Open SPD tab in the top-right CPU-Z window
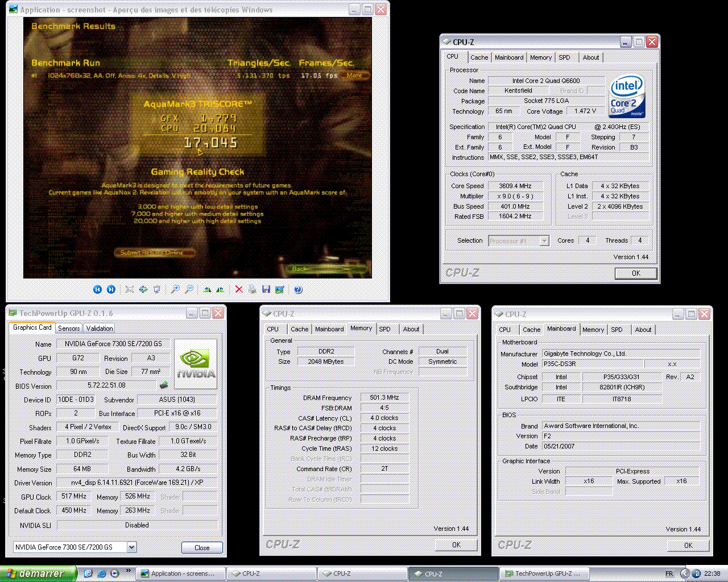 tap(564, 57)
